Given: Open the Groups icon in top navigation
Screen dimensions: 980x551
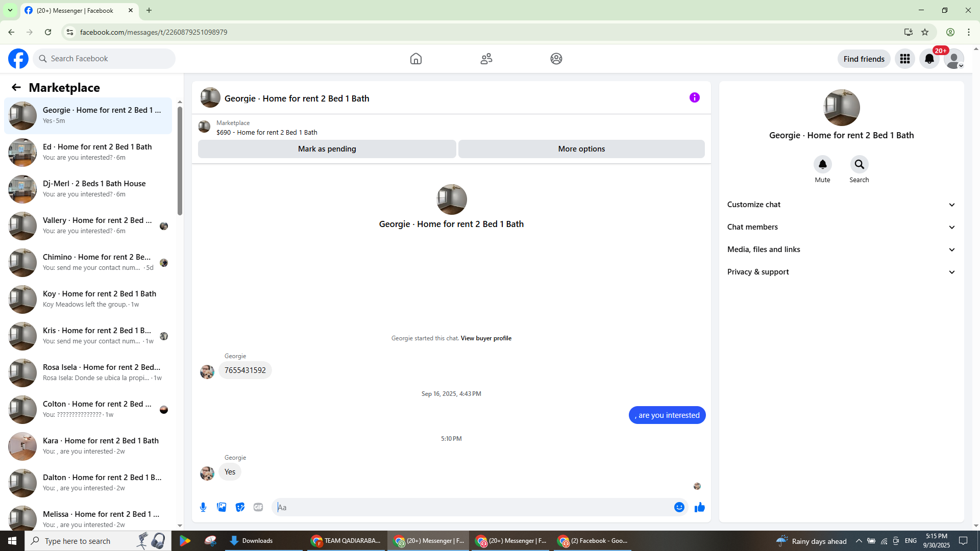Looking at the screenshot, I should (556, 59).
